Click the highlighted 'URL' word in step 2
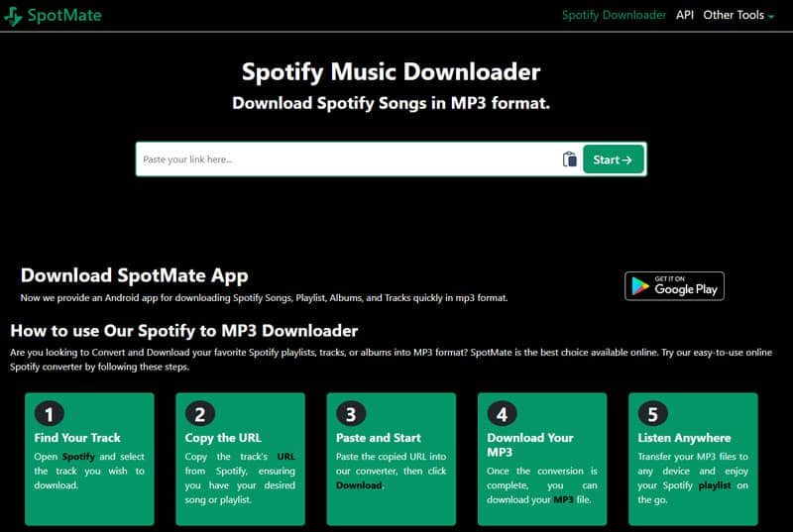The width and height of the screenshot is (793, 532). click(285, 457)
